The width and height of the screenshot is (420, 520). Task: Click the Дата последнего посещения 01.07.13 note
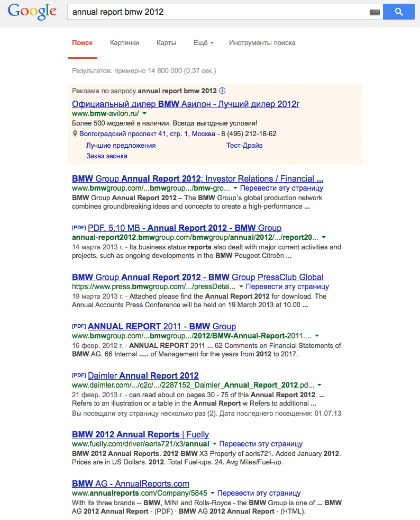[280, 414]
